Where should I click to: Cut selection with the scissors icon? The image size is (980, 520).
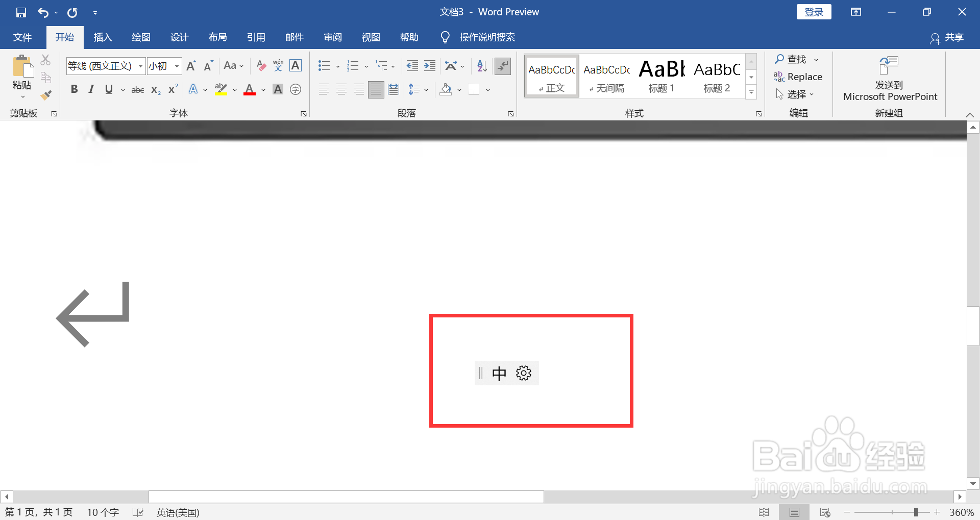pyautogui.click(x=46, y=60)
